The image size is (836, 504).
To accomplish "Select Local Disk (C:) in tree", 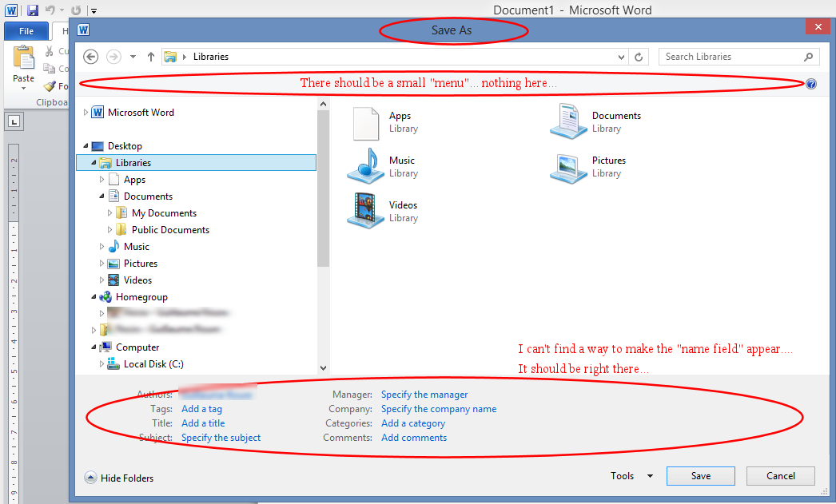I will click(153, 364).
